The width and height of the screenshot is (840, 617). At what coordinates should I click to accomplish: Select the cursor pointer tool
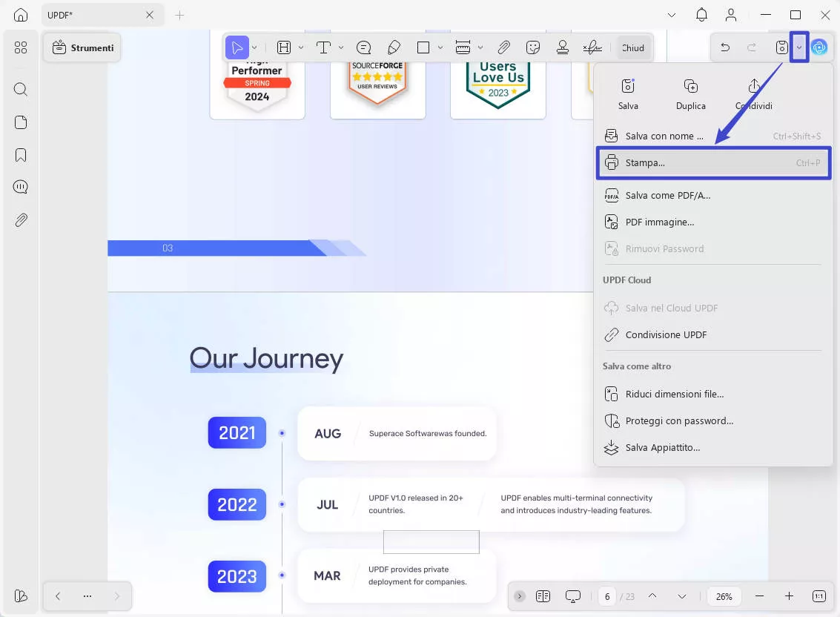point(237,47)
